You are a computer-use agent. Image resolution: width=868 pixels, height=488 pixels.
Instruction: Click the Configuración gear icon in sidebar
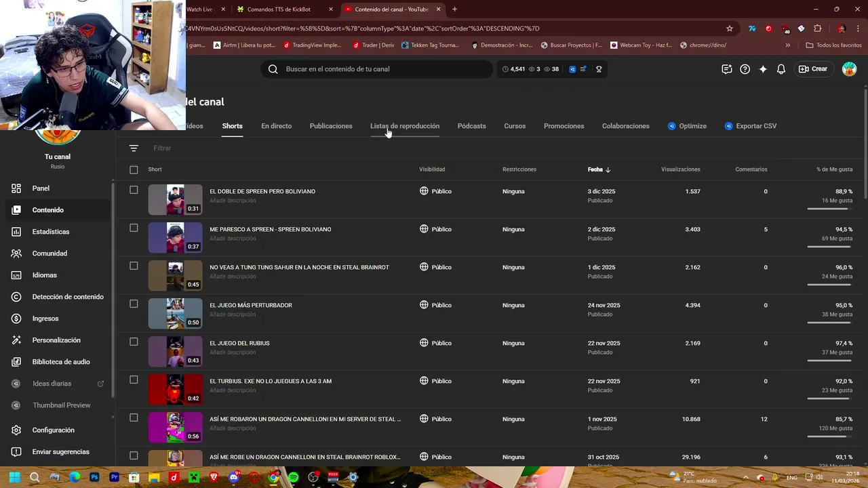tap(16, 430)
